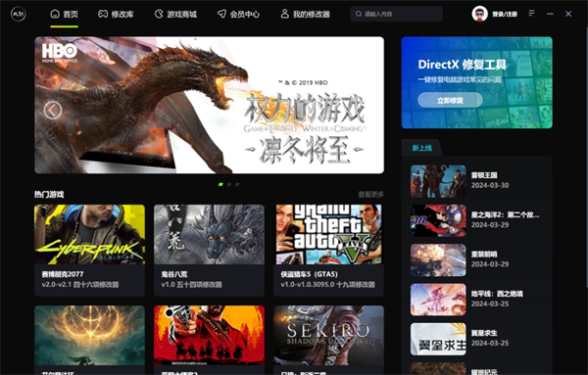Image resolution: width=588 pixels, height=375 pixels.
Task: Click previous-slide arrow on banner
Action: [53, 110]
